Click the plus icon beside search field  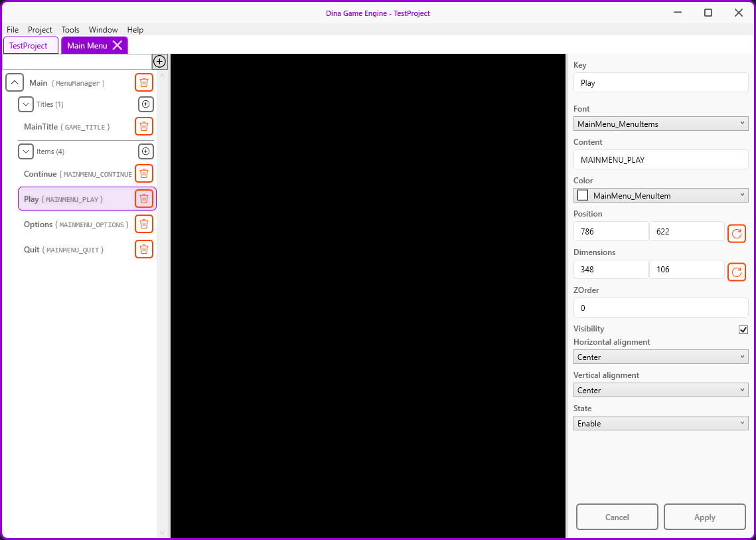pyautogui.click(x=159, y=61)
